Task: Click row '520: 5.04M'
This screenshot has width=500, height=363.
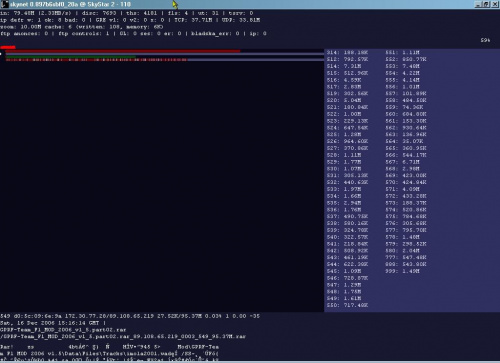Action: [x=344, y=100]
